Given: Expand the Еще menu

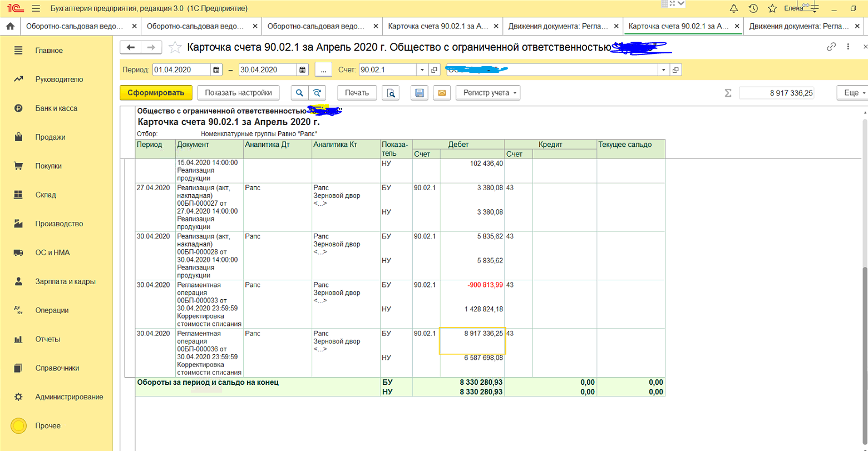Looking at the screenshot, I should pyautogui.click(x=852, y=93).
